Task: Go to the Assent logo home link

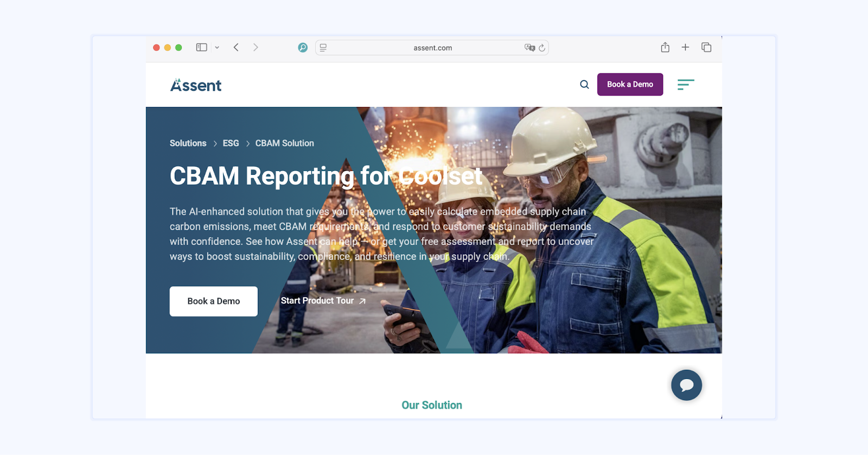Action: point(196,85)
